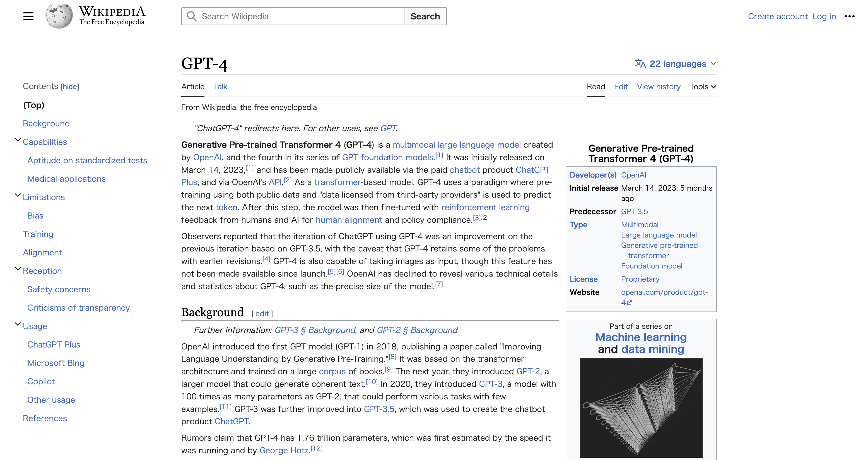868x460 pixels.
Task: Switch to the Talk tab
Action: click(220, 87)
